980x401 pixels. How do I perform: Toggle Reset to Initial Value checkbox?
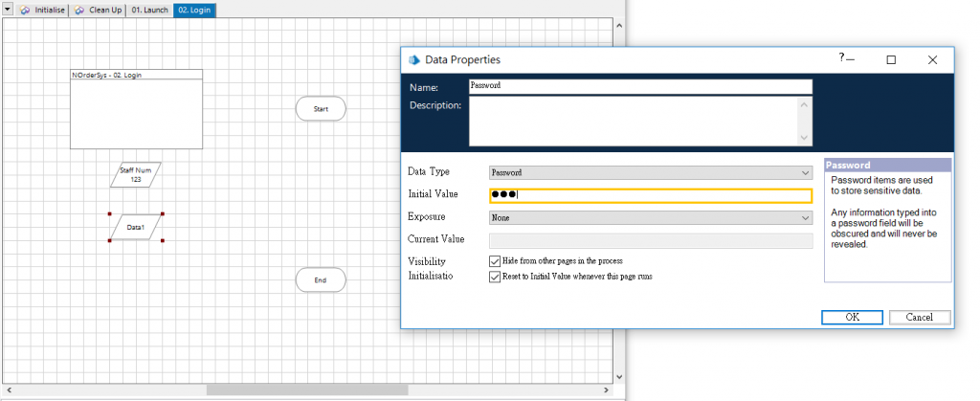pos(495,277)
